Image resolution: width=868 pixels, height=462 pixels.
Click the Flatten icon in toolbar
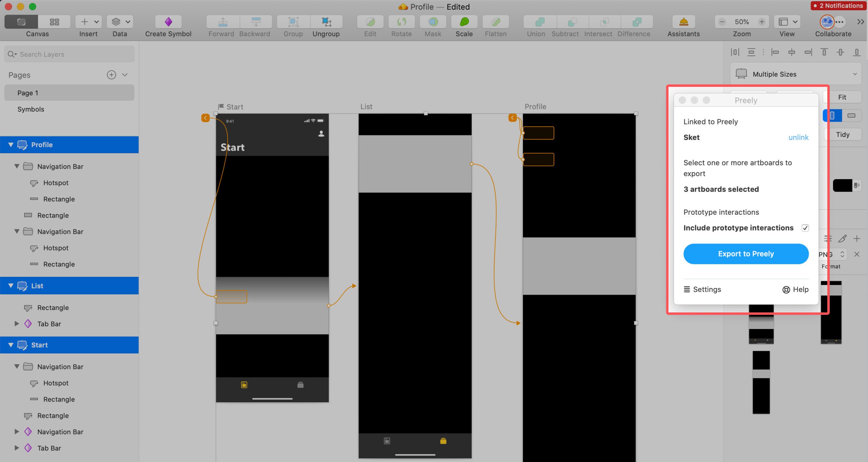coord(496,22)
